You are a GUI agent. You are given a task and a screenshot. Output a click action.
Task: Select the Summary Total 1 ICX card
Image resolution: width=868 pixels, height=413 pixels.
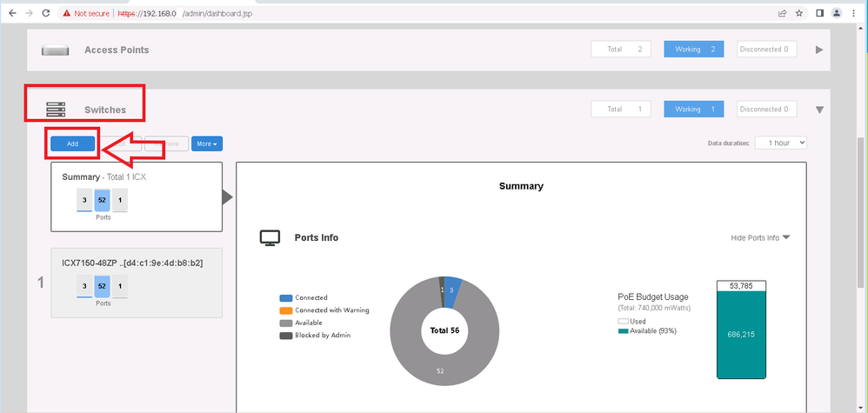tap(136, 197)
